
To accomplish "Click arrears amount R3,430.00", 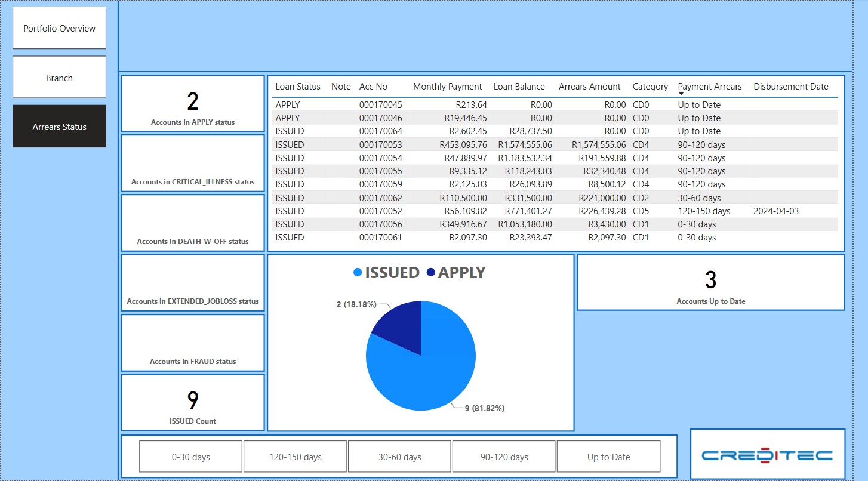I will (x=607, y=224).
